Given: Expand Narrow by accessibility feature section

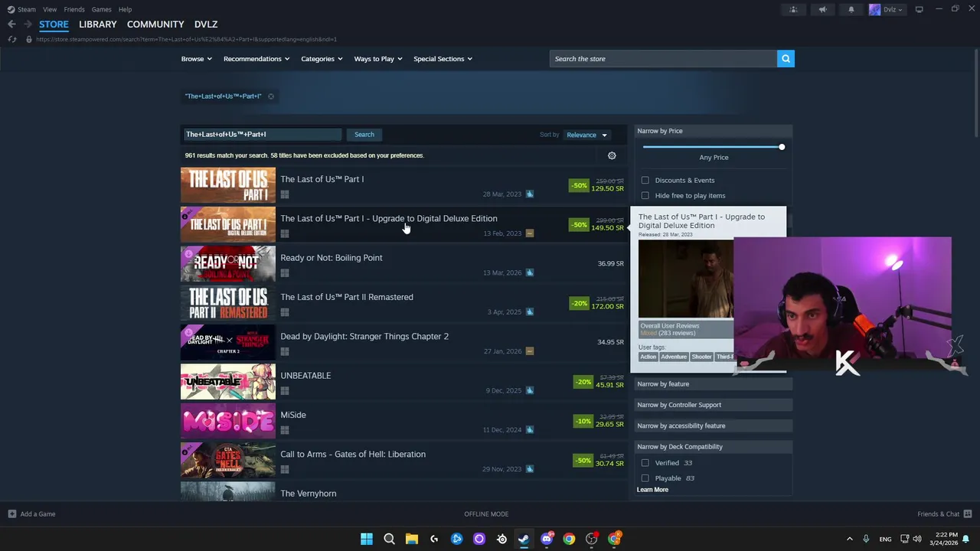Looking at the screenshot, I should 714,425.
